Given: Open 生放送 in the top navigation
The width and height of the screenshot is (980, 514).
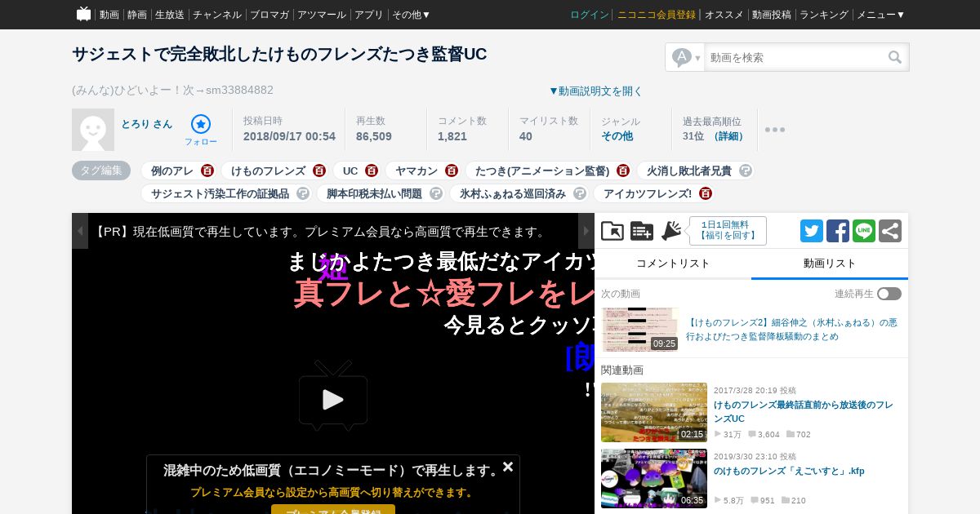Looking at the screenshot, I should tap(170, 15).
